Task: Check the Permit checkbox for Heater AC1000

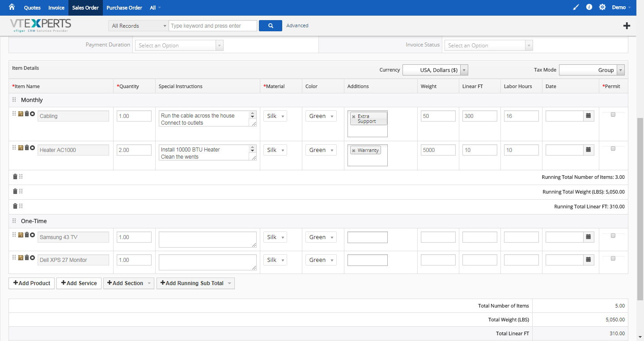Action: tap(613, 148)
